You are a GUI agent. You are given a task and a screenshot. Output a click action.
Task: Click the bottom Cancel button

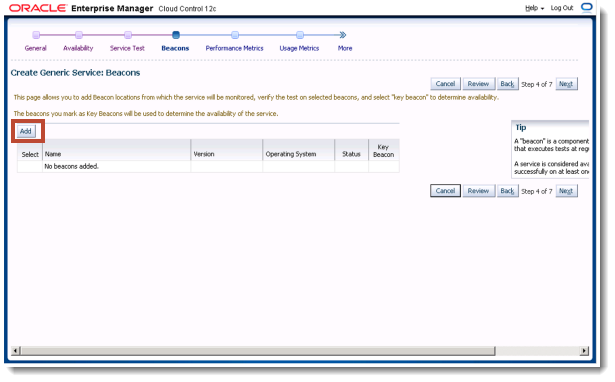(x=445, y=191)
